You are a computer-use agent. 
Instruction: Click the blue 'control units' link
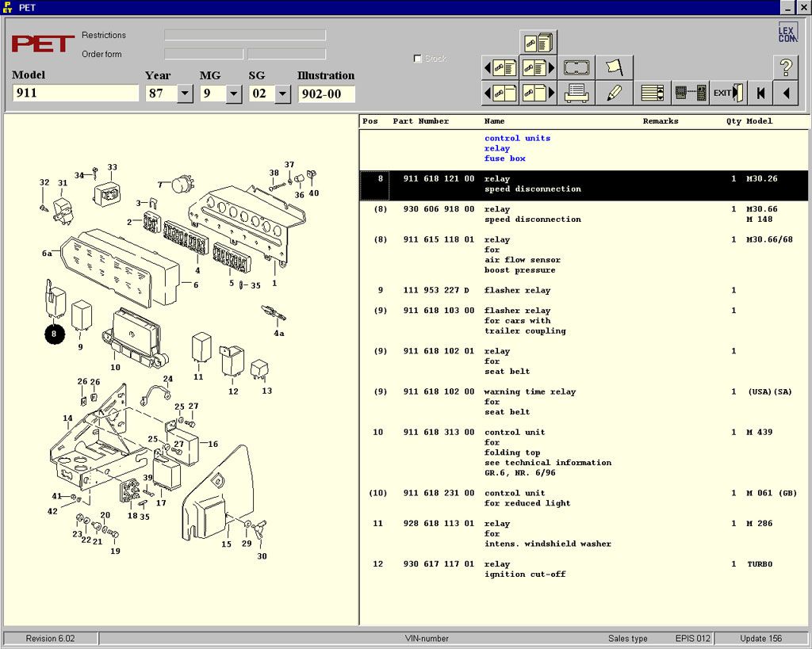517,139
